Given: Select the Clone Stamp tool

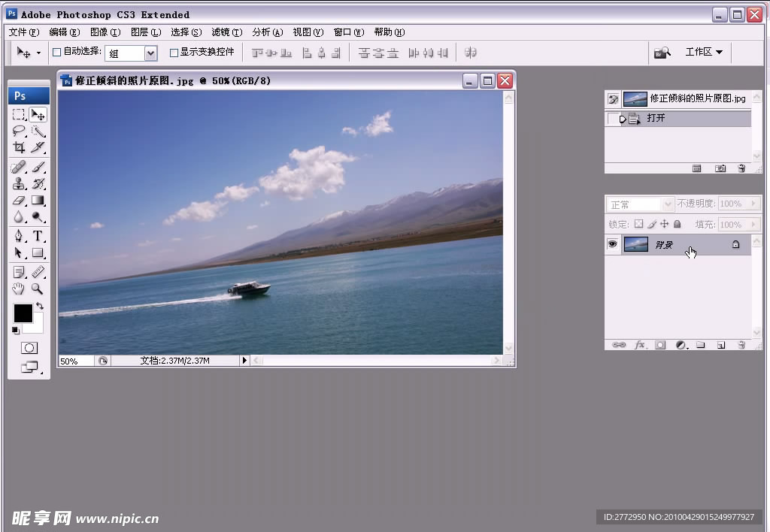Looking at the screenshot, I should click(19, 183).
